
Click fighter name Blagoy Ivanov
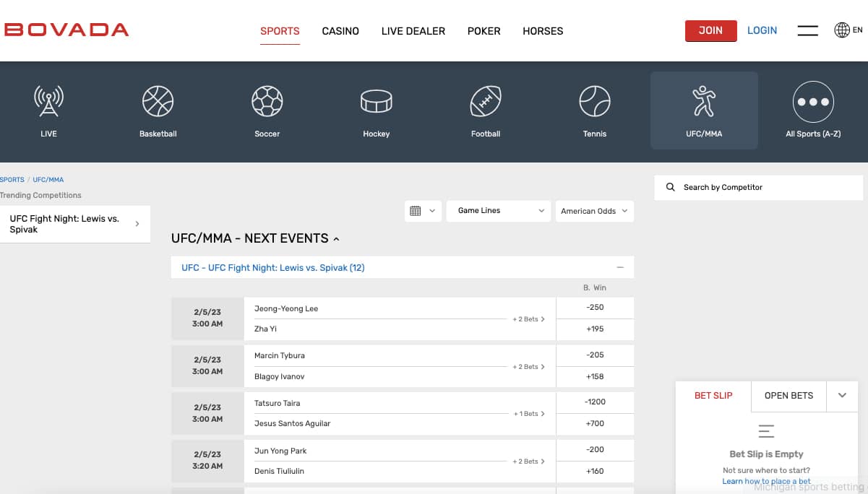pyautogui.click(x=280, y=376)
